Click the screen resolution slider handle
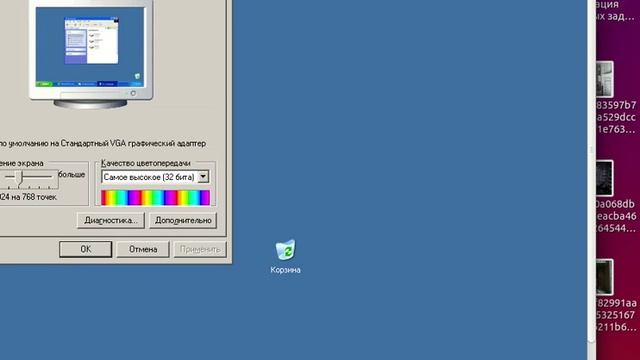This screenshot has height=360, width=640. point(18,178)
